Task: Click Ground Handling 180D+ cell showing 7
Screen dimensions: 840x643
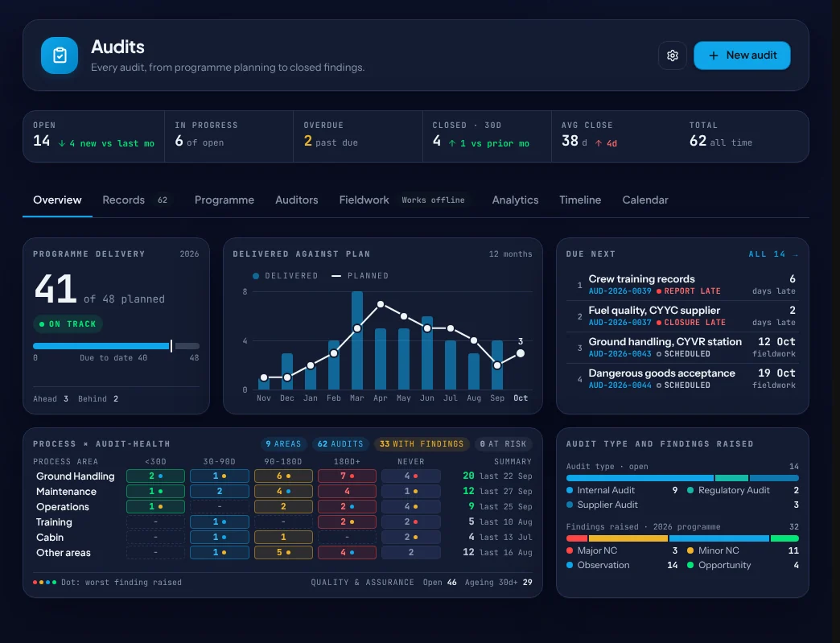Action: (347, 476)
